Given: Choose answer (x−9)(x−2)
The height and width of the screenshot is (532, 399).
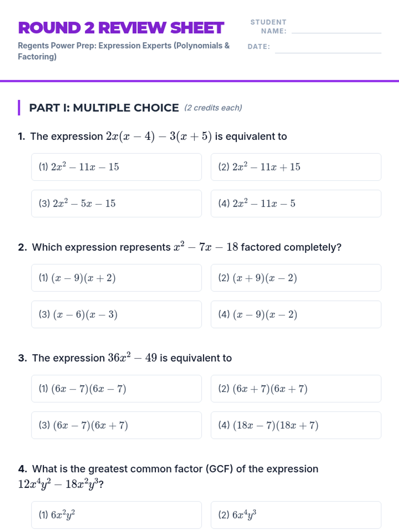Looking at the screenshot, I should coord(296,315).
